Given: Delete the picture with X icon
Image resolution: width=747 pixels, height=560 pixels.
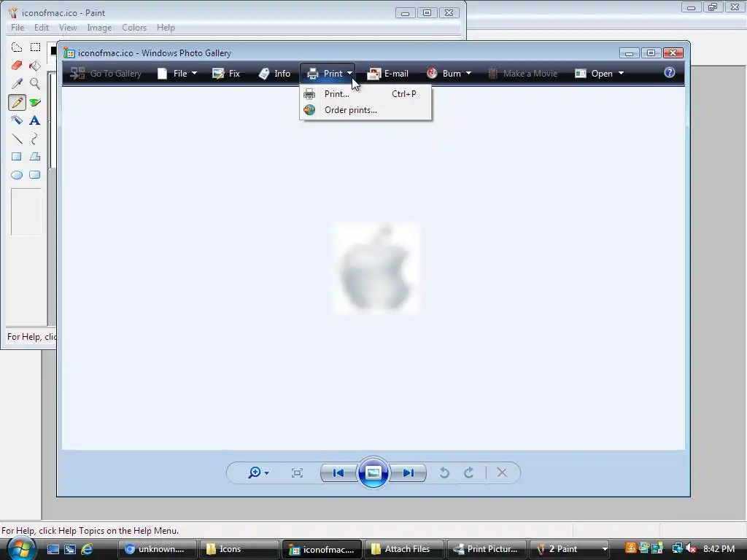Looking at the screenshot, I should [x=502, y=472].
